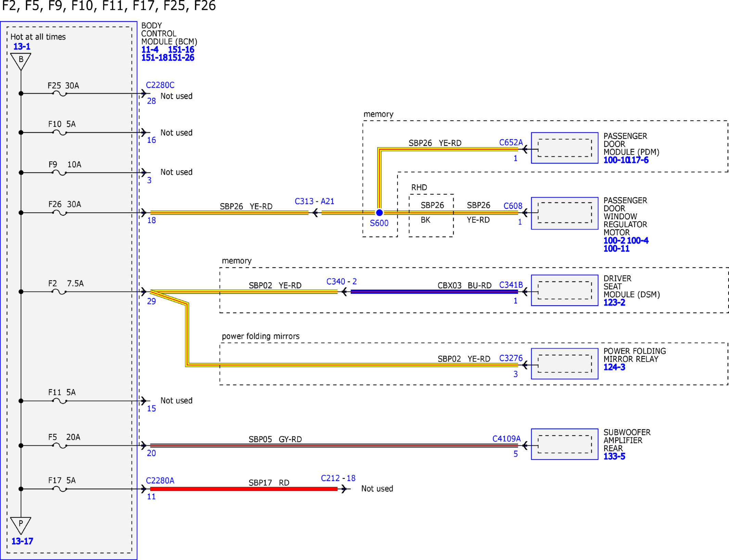Click connector label C313 - A21
Image resolution: width=729 pixels, height=560 pixels.
point(315,201)
